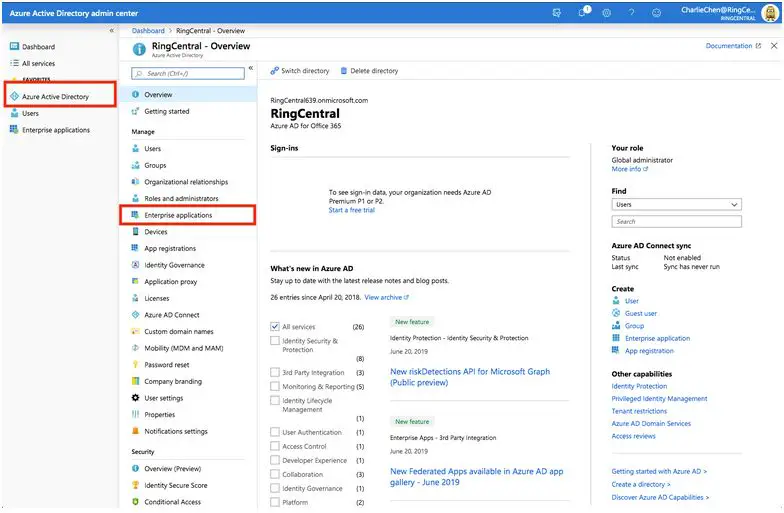Check the Monitoring & Reporting checkbox
Screen dimensions: 784x513
pos(274,386)
